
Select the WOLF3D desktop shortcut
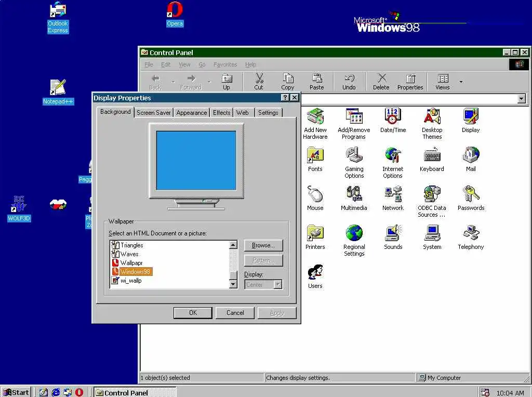[x=19, y=209]
